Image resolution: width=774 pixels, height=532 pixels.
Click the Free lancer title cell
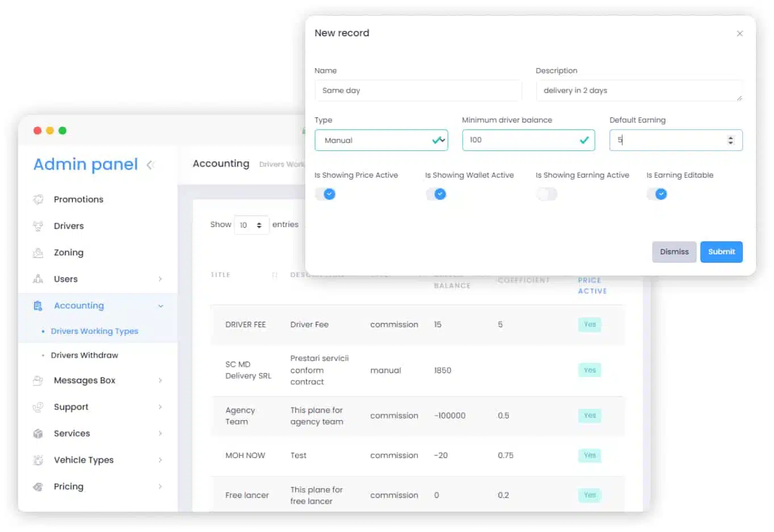[247, 495]
